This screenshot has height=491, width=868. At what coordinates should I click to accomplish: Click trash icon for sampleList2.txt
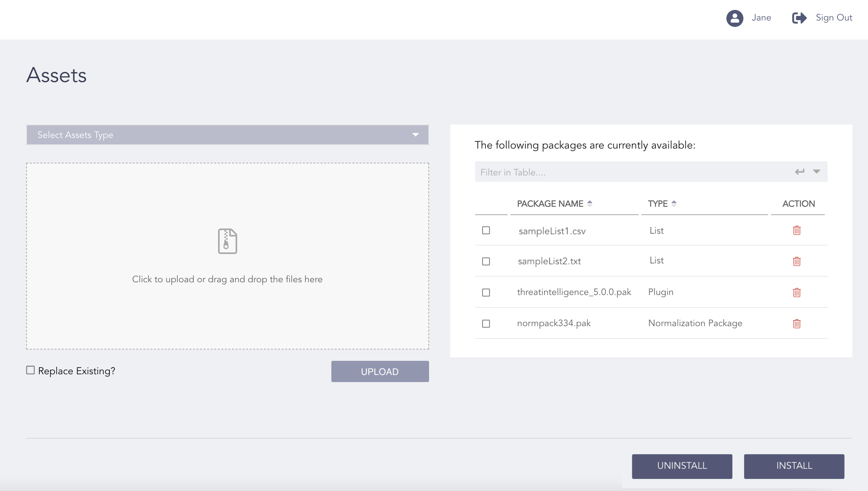point(796,261)
